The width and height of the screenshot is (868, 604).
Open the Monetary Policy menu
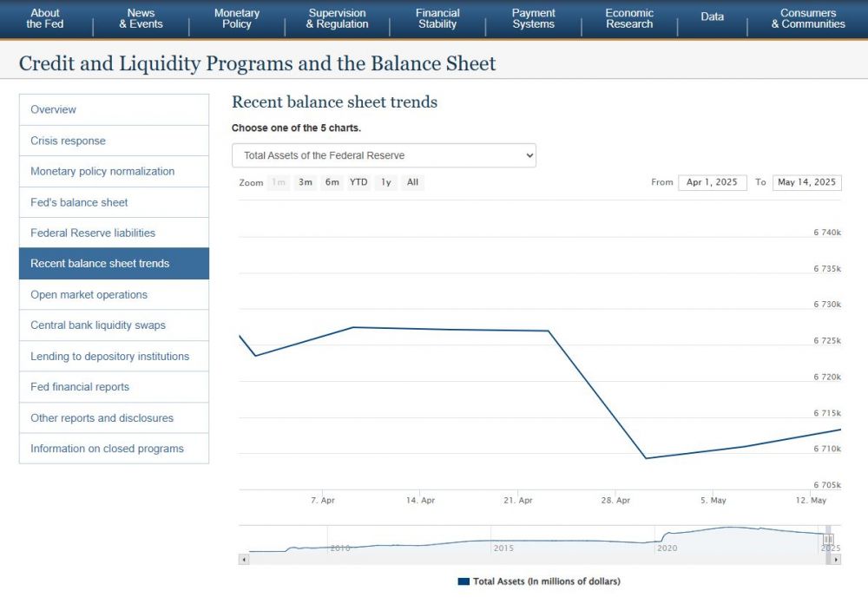(x=237, y=19)
